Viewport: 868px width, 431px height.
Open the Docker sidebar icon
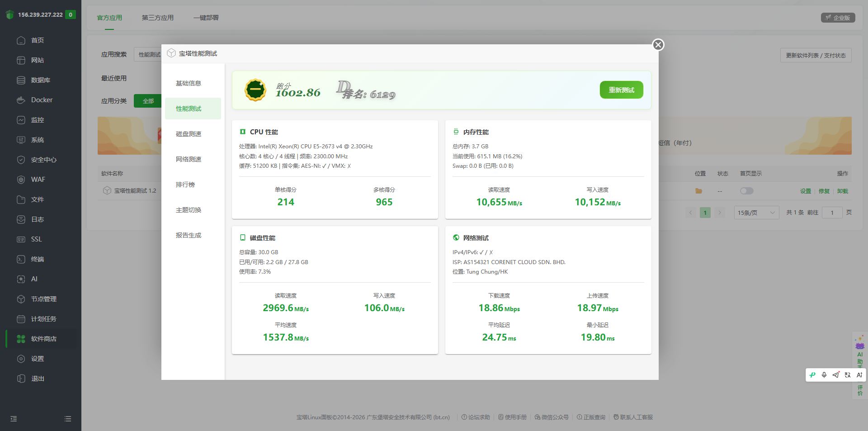[21, 100]
